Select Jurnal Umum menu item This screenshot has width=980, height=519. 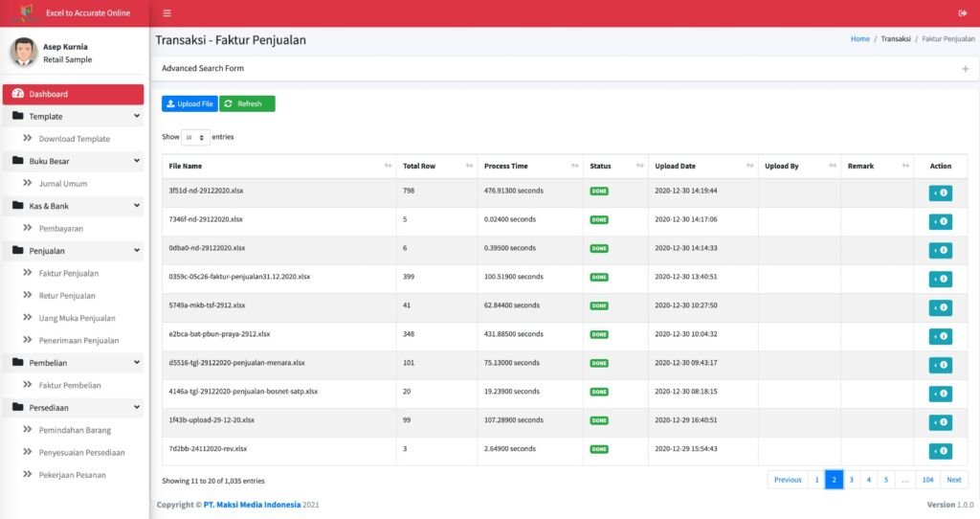click(x=63, y=183)
